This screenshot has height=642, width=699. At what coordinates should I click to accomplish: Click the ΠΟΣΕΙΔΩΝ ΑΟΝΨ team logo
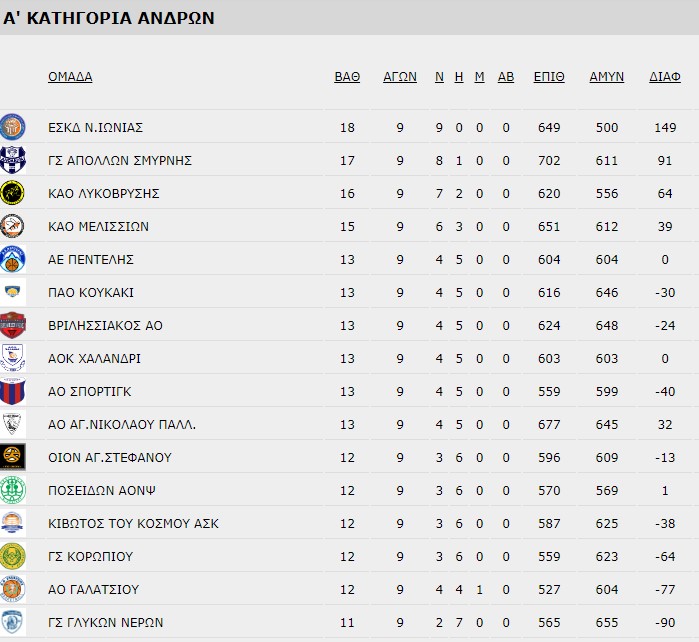pyautogui.click(x=13, y=490)
